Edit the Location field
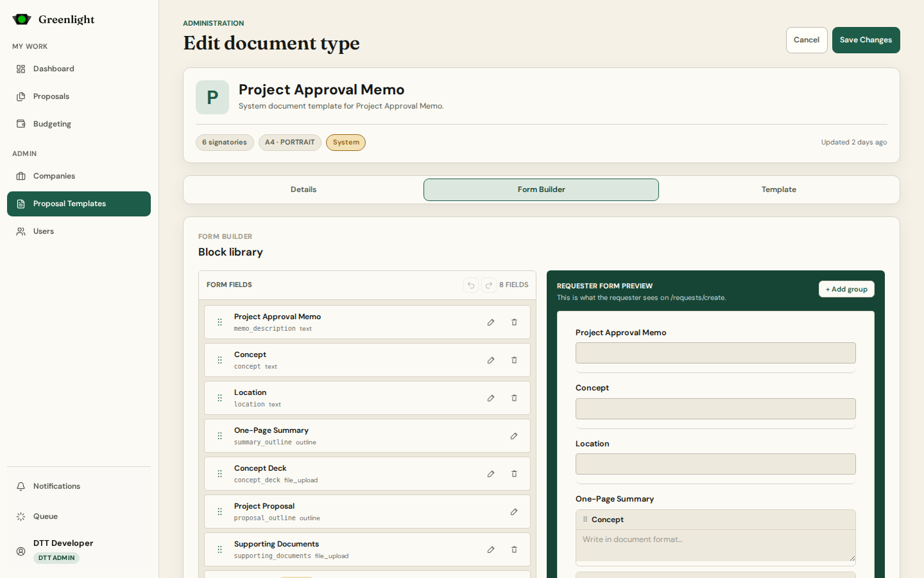 (491, 398)
